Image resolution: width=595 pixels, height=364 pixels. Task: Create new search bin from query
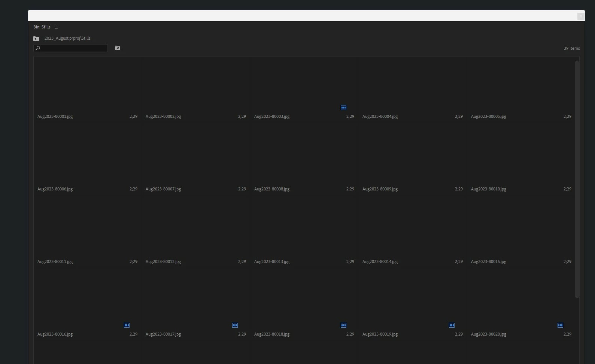118,48
